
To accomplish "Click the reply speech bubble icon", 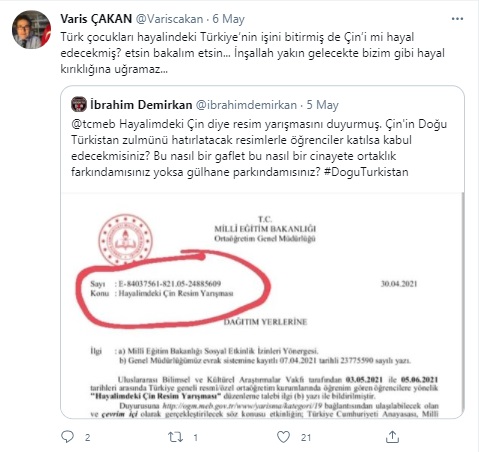I will coord(68,437).
